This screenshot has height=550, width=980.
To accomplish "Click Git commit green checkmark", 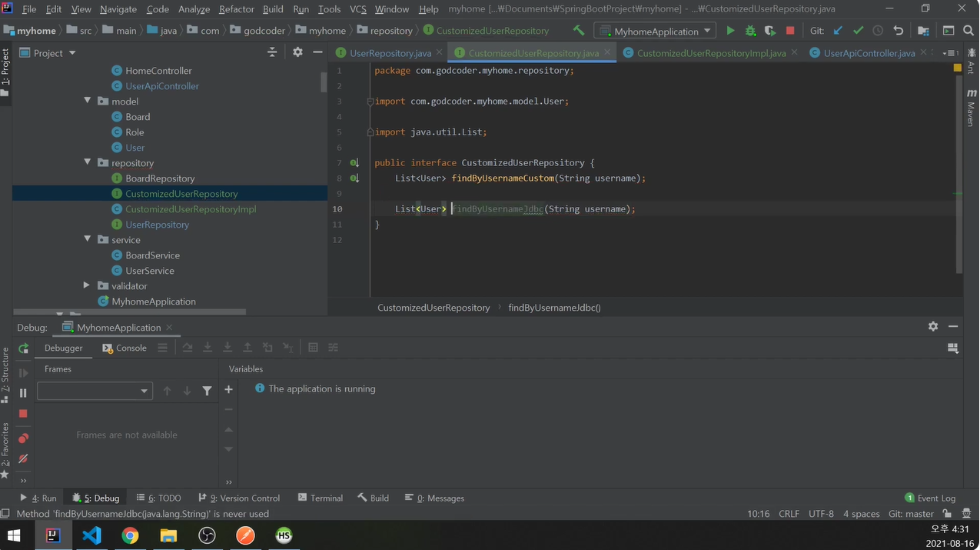I will (858, 31).
